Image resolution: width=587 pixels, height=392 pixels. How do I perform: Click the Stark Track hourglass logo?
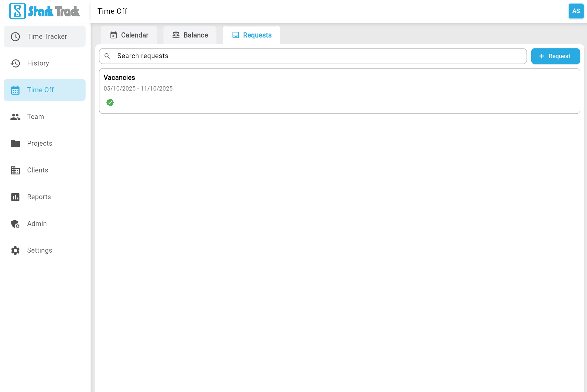(x=17, y=11)
